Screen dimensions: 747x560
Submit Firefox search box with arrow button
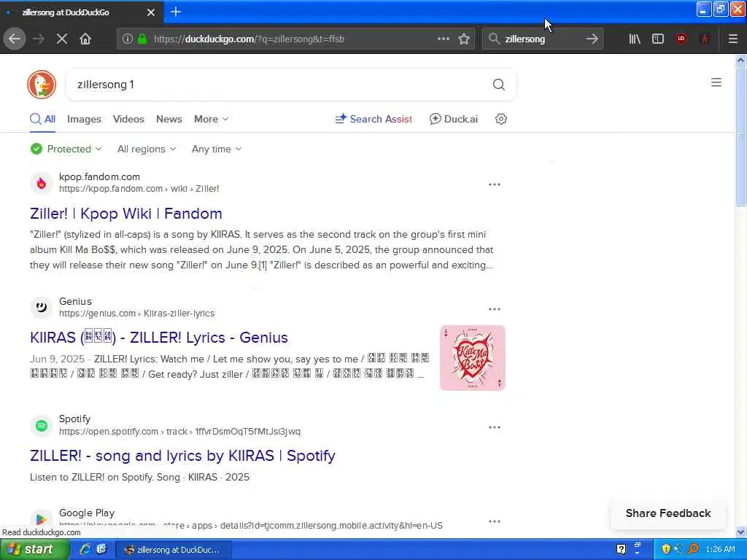click(x=592, y=39)
